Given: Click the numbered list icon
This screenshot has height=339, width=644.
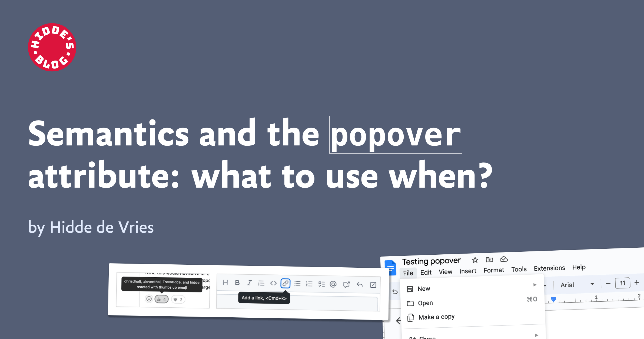Looking at the screenshot, I should coord(309,284).
